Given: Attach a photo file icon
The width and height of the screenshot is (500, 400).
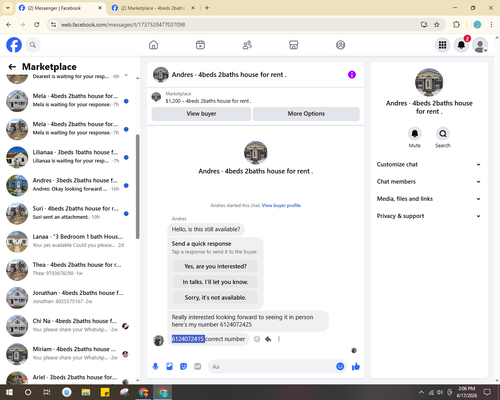Looking at the screenshot, I should click(x=169, y=367).
